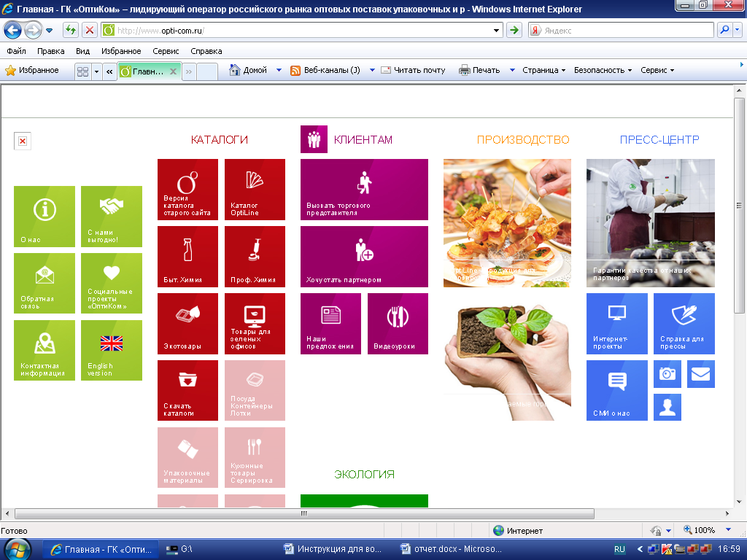Open 'Справка для прессы' tile
The width and height of the screenshot is (747, 560).
click(x=684, y=324)
